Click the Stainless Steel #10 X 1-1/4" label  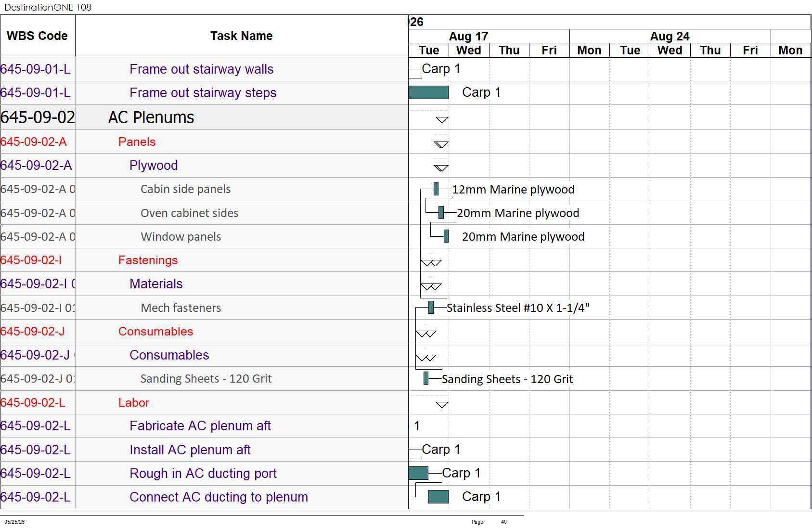[518, 308]
